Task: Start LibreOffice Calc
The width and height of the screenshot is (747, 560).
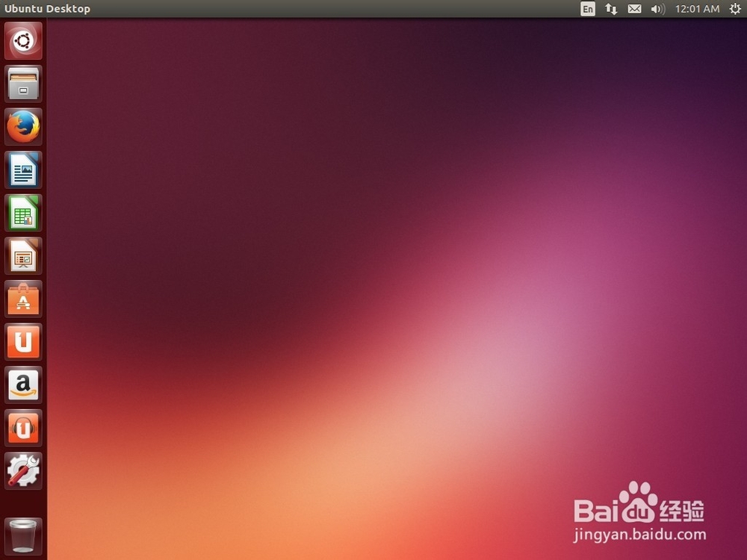Action: tap(22, 214)
